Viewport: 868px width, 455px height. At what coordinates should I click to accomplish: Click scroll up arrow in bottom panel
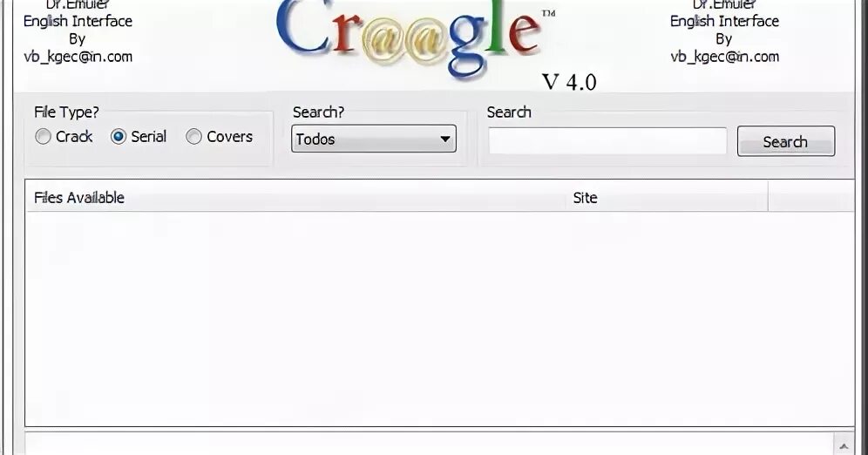(844, 445)
